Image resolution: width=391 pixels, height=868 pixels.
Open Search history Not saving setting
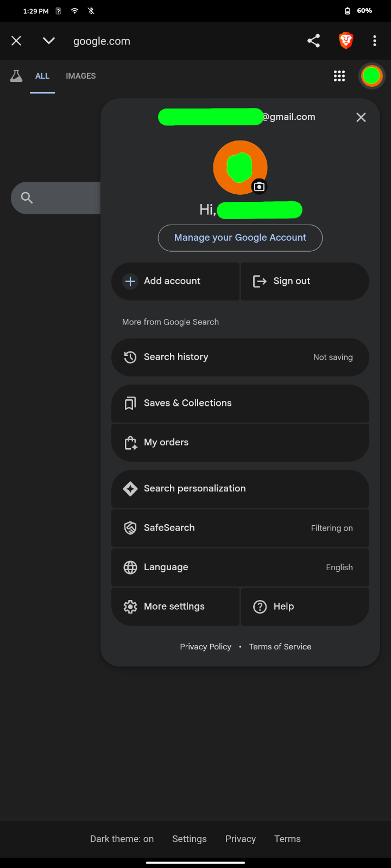[240, 357]
